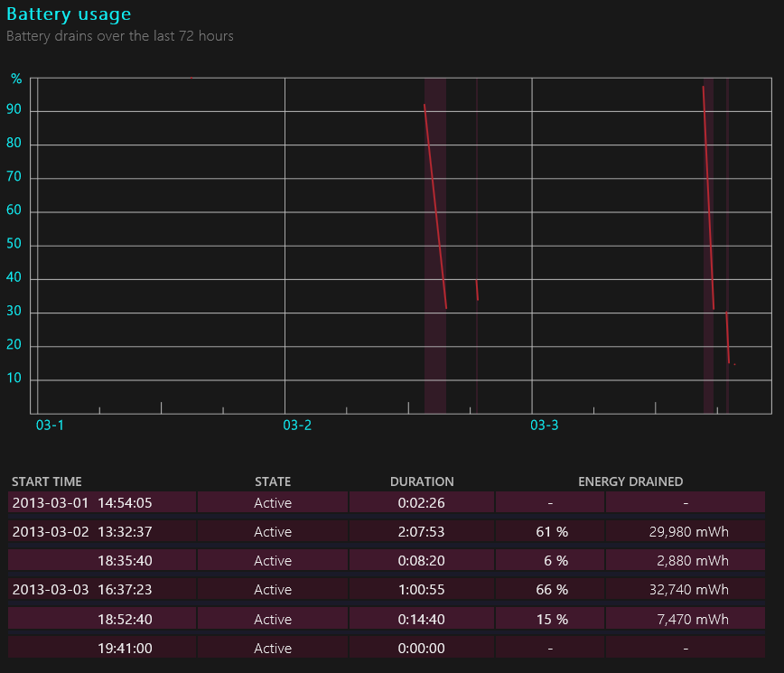The image size is (784, 673).
Task: Click "Active" in the 19:41:00 row
Action: click(273, 648)
